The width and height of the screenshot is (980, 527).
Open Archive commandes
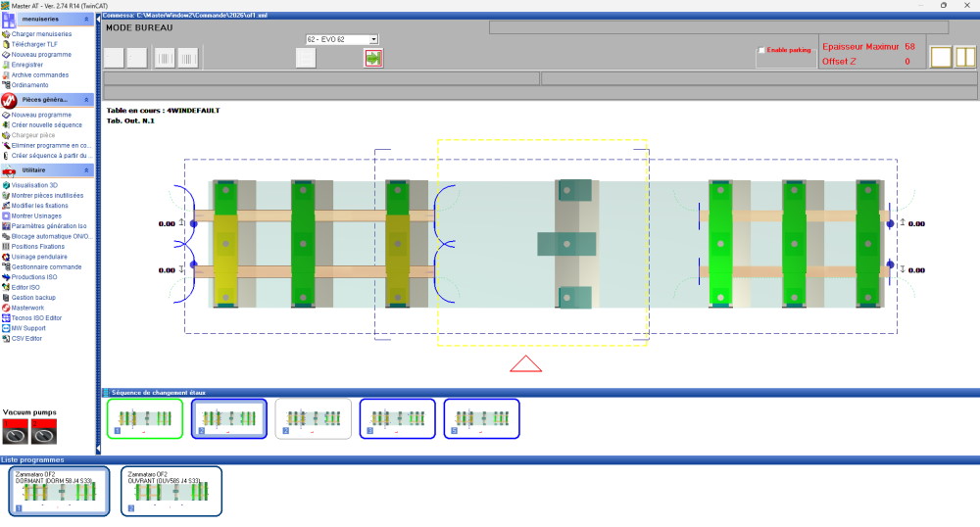tap(40, 74)
